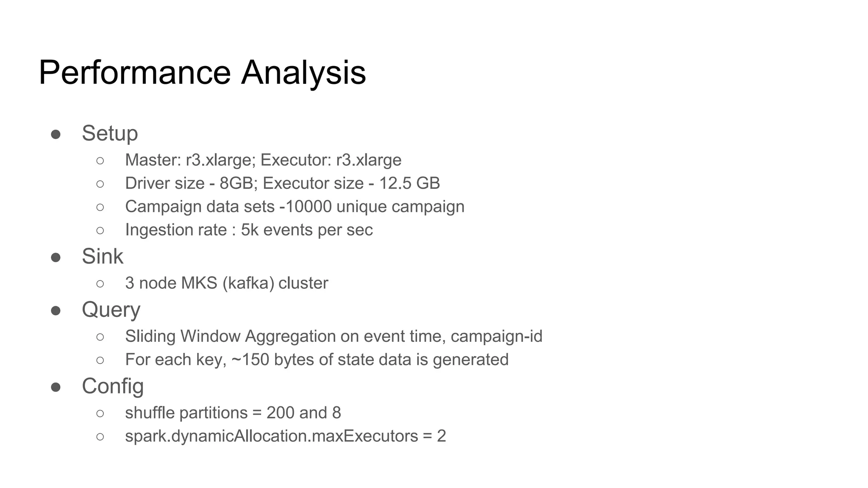Click the spark.dynamicAllocation.maxExecutors line

285,436
